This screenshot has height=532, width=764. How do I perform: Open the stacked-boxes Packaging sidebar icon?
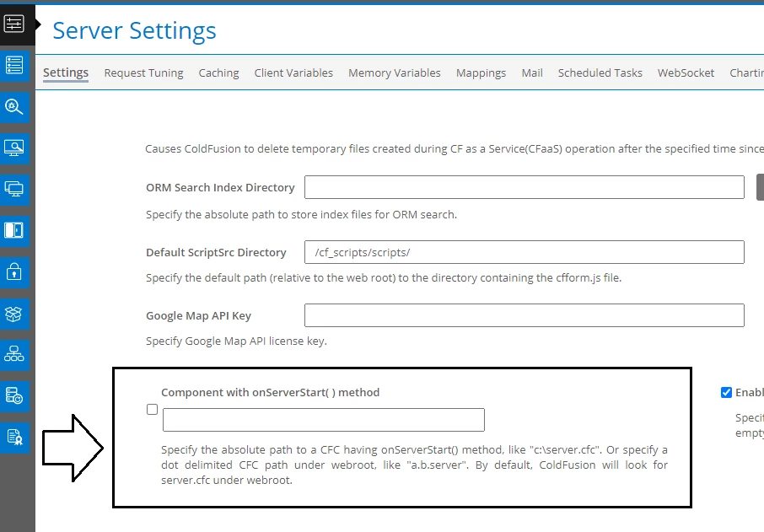pyautogui.click(x=14, y=314)
